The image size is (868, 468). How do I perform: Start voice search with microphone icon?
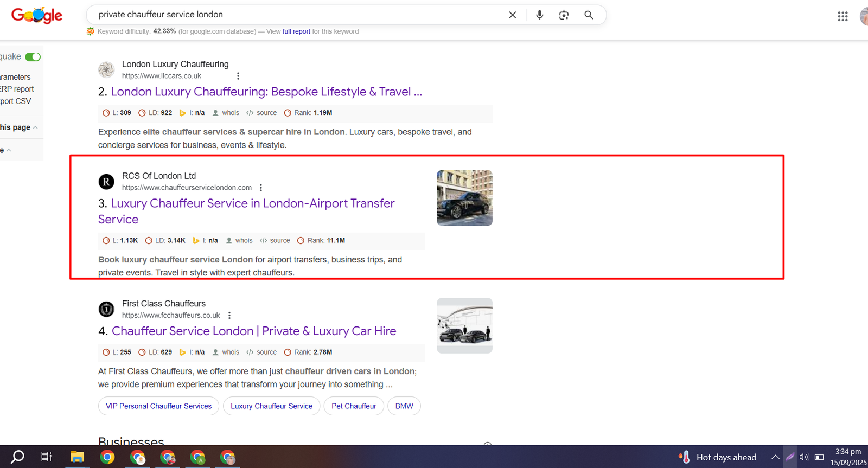point(539,15)
